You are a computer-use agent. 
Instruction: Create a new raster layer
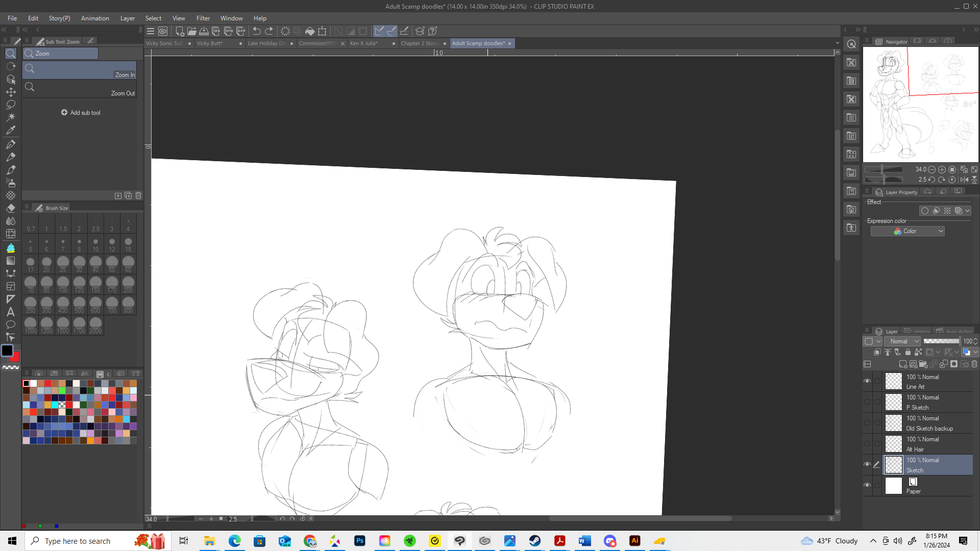pos(902,364)
